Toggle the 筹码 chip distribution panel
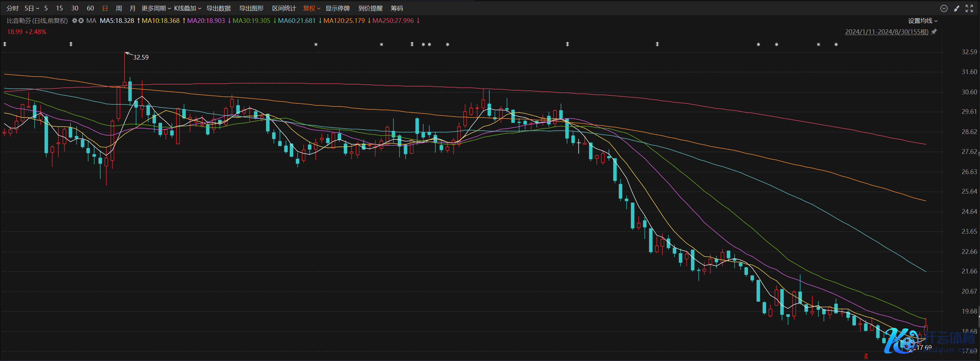 point(397,8)
